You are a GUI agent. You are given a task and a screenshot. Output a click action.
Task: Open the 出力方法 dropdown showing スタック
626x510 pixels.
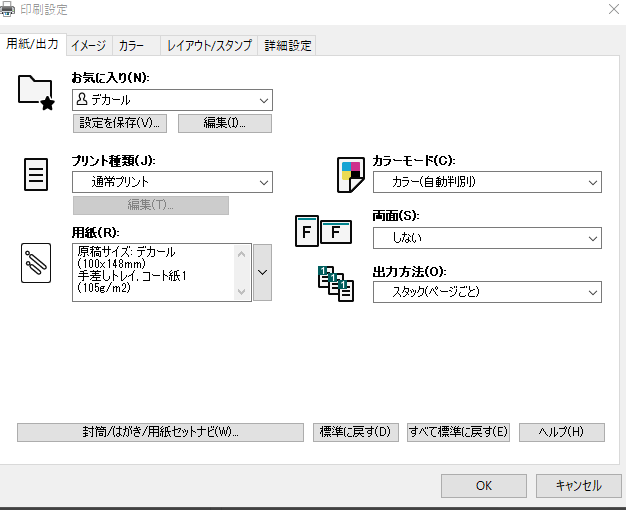click(487, 292)
